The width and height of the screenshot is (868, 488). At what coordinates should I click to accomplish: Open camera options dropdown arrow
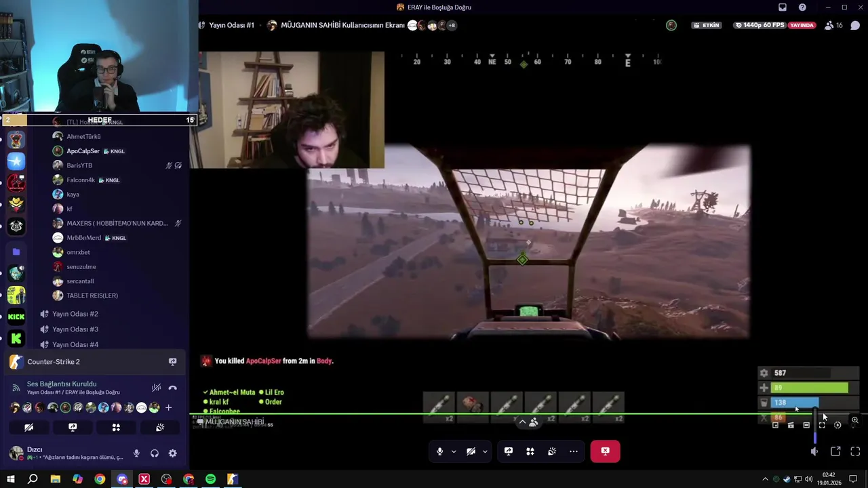485,451
